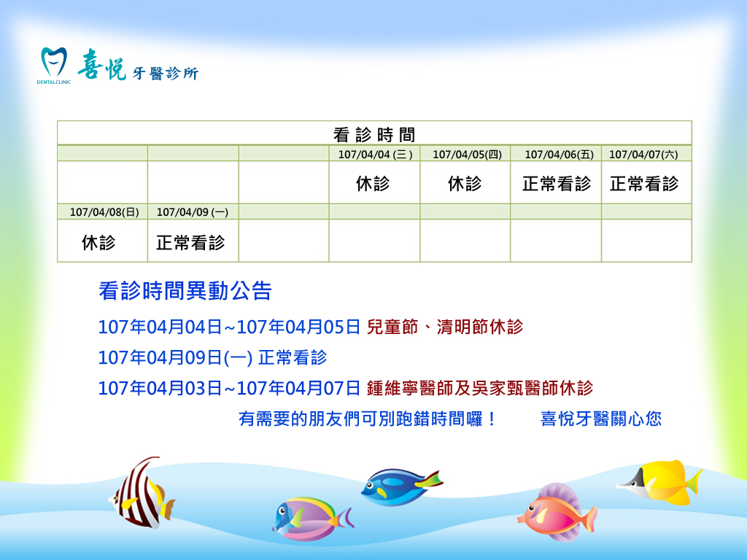This screenshot has height=560, width=747.
Task: Click the tooth-shaped dental clinic logo
Action: pos(53,63)
